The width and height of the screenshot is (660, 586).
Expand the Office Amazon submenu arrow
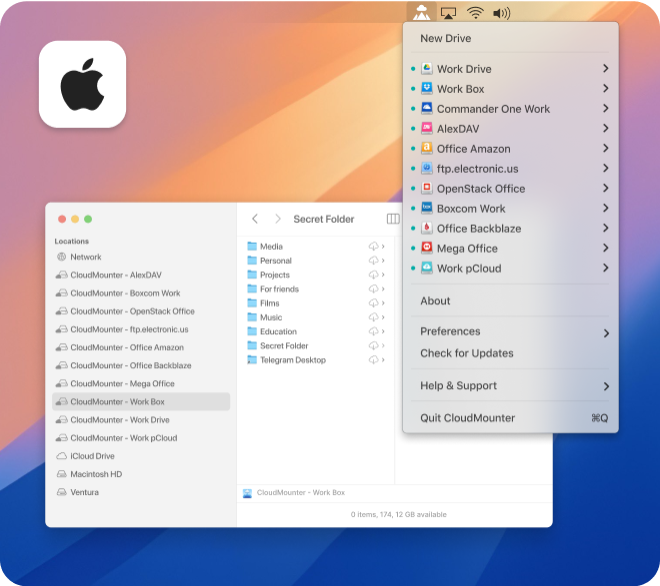605,148
